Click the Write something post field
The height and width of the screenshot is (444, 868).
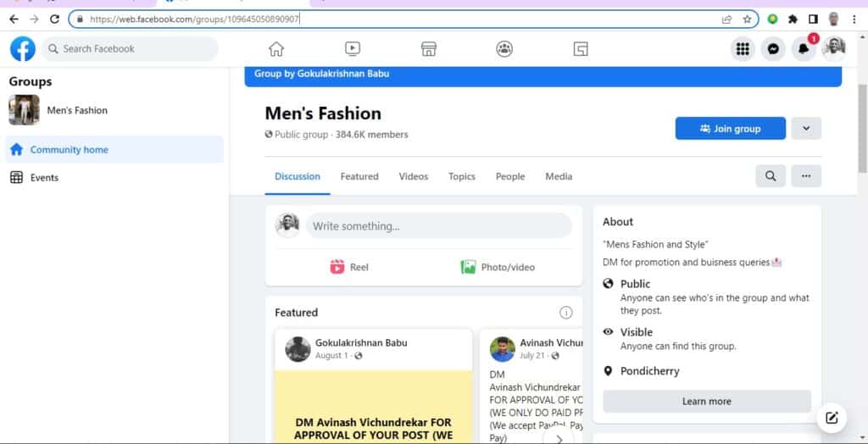438,226
